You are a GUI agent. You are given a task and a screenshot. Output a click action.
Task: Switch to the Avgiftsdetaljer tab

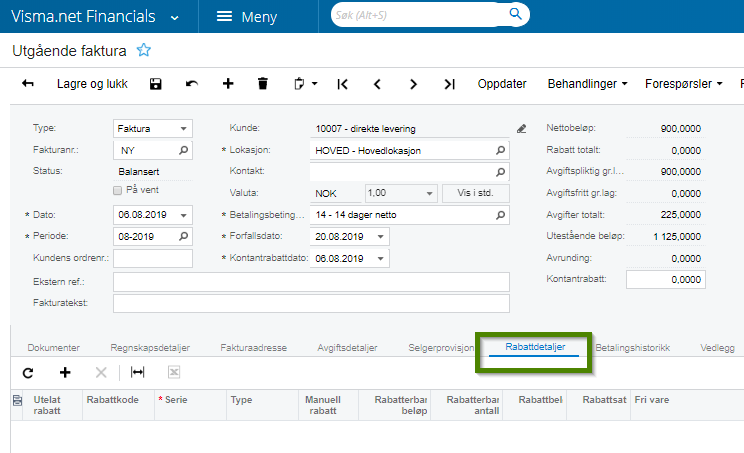pyautogui.click(x=348, y=348)
